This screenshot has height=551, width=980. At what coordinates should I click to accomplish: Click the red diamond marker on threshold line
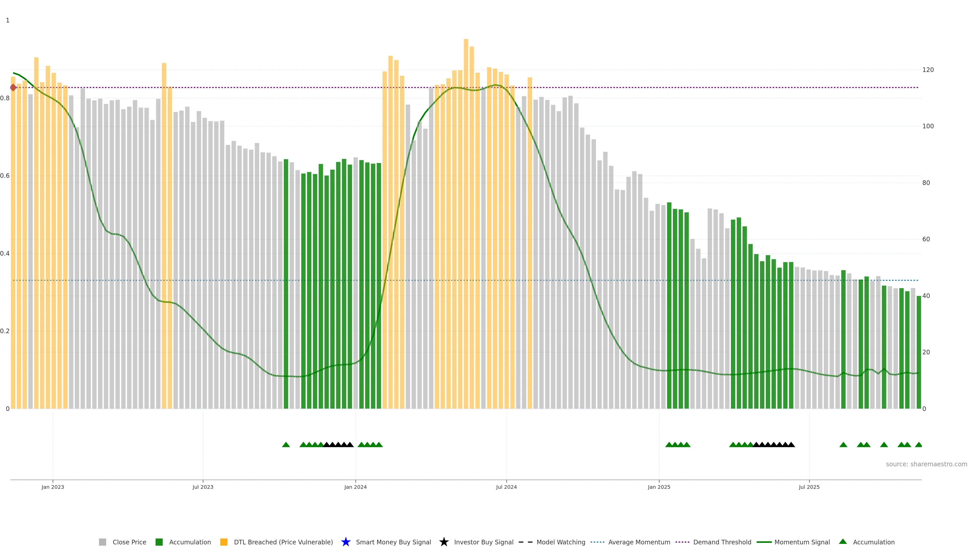pyautogui.click(x=13, y=87)
